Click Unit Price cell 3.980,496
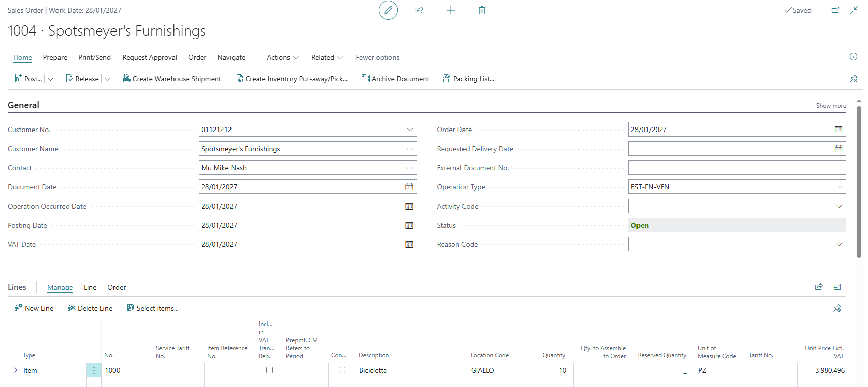Image resolution: width=868 pixels, height=387 pixels. click(822, 370)
